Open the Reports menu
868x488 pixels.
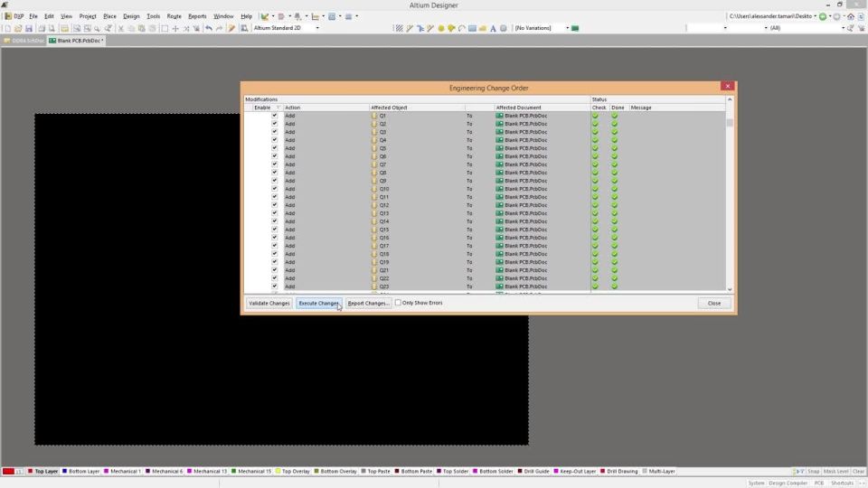tap(197, 16)
